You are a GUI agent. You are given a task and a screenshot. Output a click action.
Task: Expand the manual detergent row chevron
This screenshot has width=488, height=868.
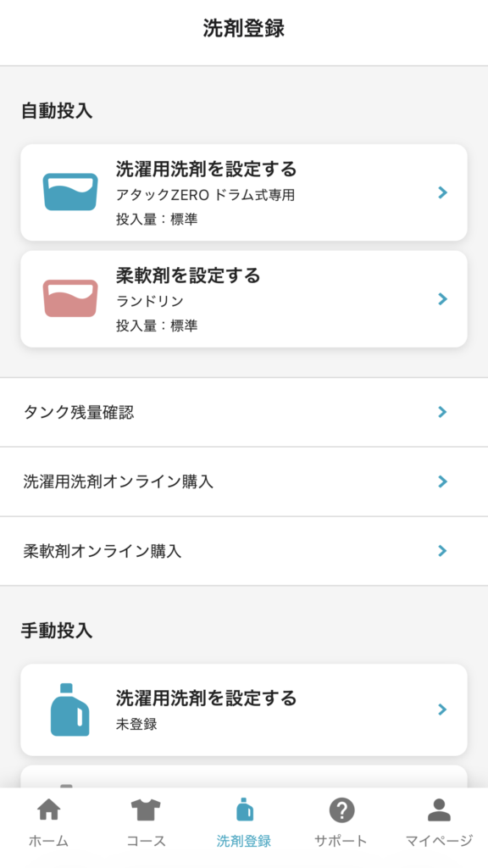pos(441,709)
